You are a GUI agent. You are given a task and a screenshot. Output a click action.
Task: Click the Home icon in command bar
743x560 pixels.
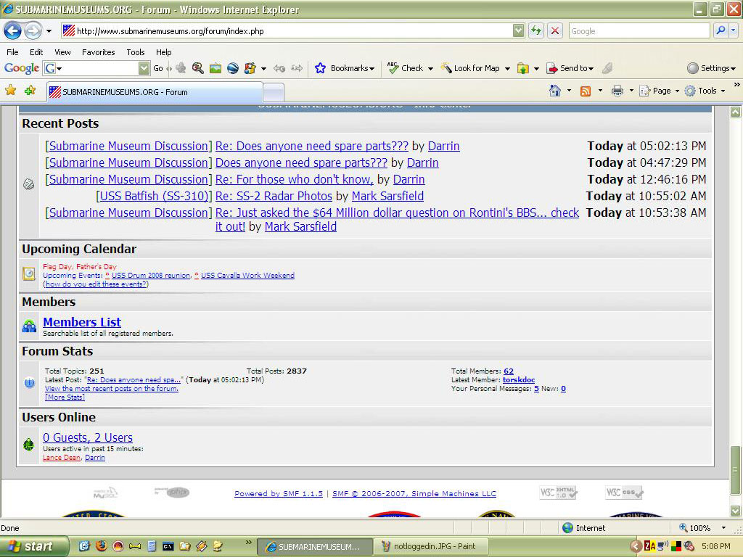pyautogui.click(x=555, y=91)
